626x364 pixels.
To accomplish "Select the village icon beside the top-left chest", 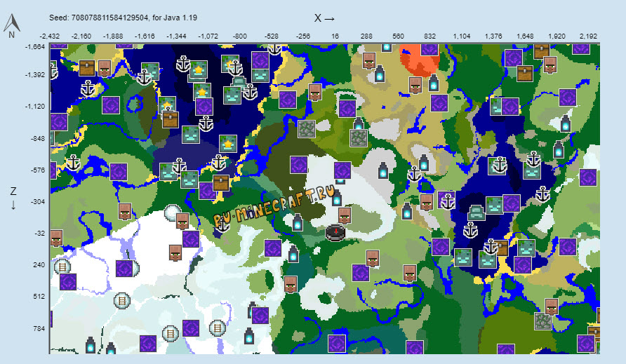I will [x=104, y=68].
